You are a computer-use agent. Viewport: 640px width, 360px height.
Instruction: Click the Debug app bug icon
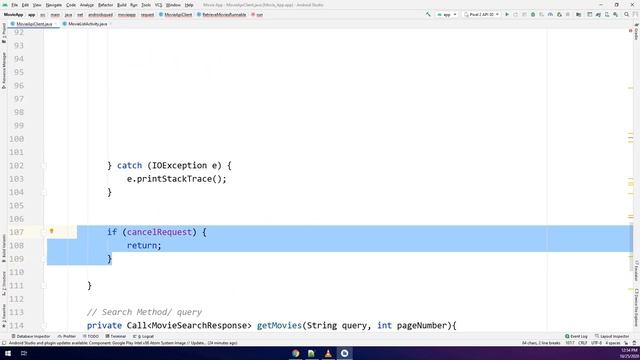(x=533, y=14)
